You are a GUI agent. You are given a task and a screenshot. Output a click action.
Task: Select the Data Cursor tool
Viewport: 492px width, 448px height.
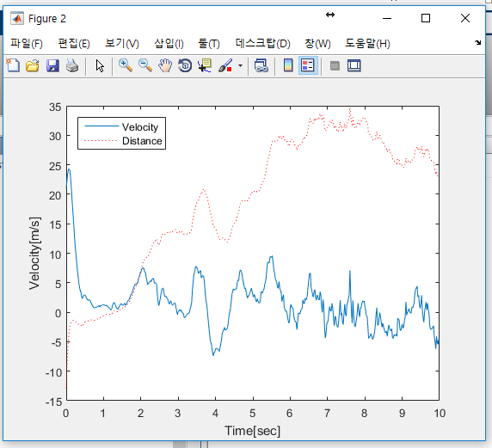click(x=205, y=66)
